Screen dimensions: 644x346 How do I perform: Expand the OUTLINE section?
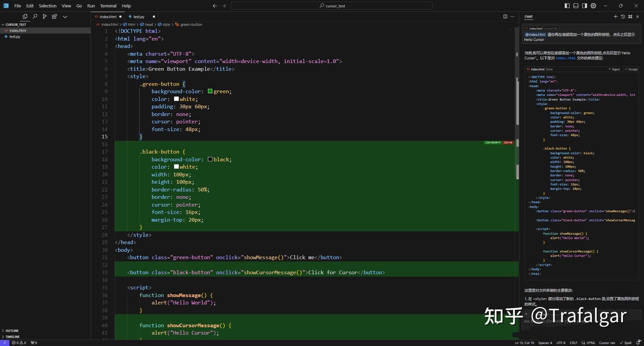(12, 331)
